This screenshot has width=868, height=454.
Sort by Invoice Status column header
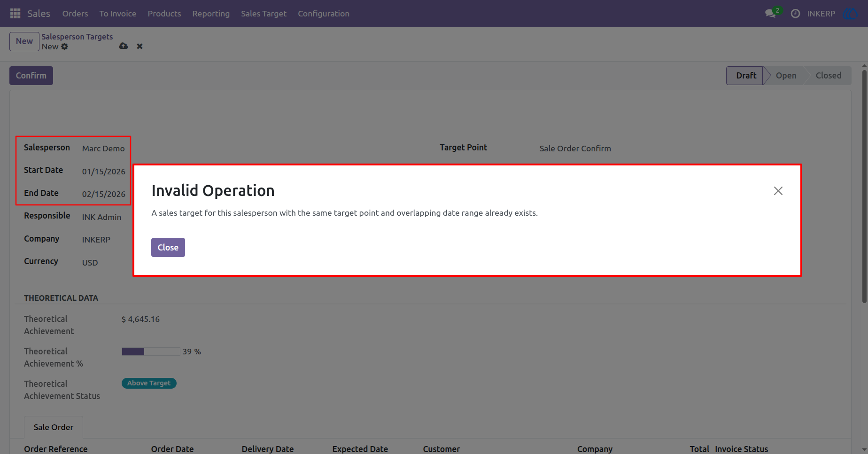pos(742,449)
